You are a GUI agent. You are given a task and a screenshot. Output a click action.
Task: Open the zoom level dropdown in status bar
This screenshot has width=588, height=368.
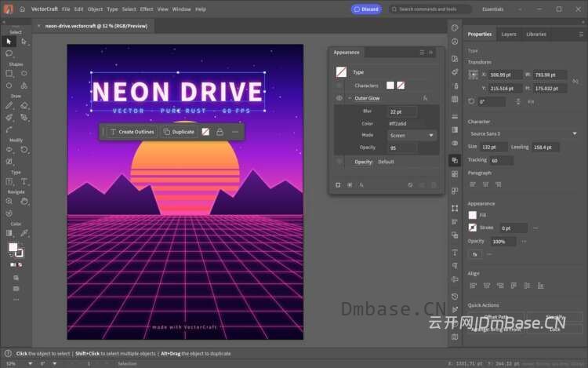click(31, 363)
